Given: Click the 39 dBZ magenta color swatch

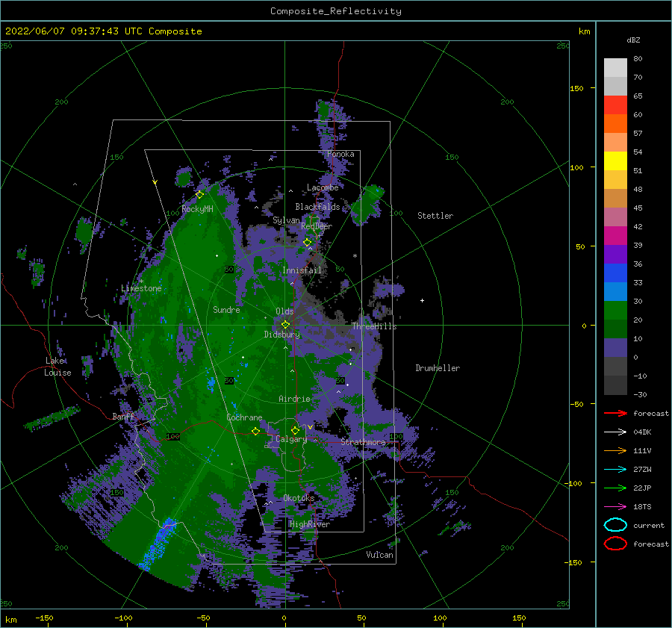Looking at the screenshot, I should pyautogui.click(x=615, y=235).
